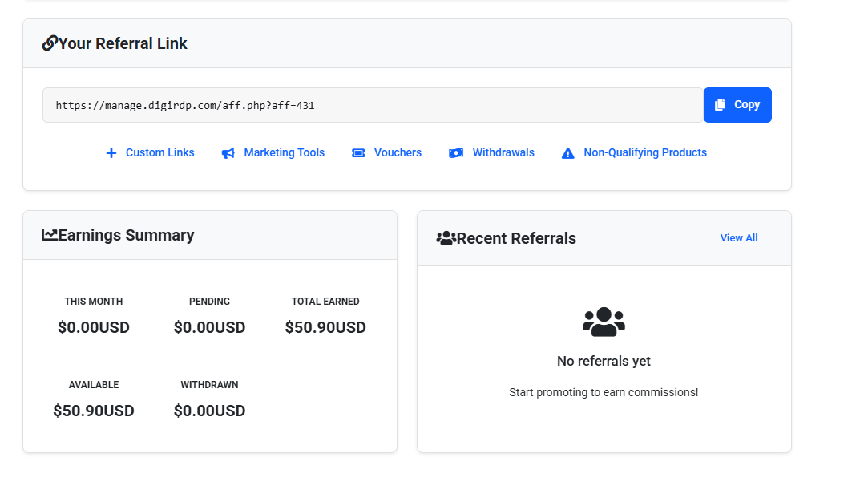This screenshot has width=868, height=498.
Task: Click View All recent referrals
Action: (x=738, y=237)
